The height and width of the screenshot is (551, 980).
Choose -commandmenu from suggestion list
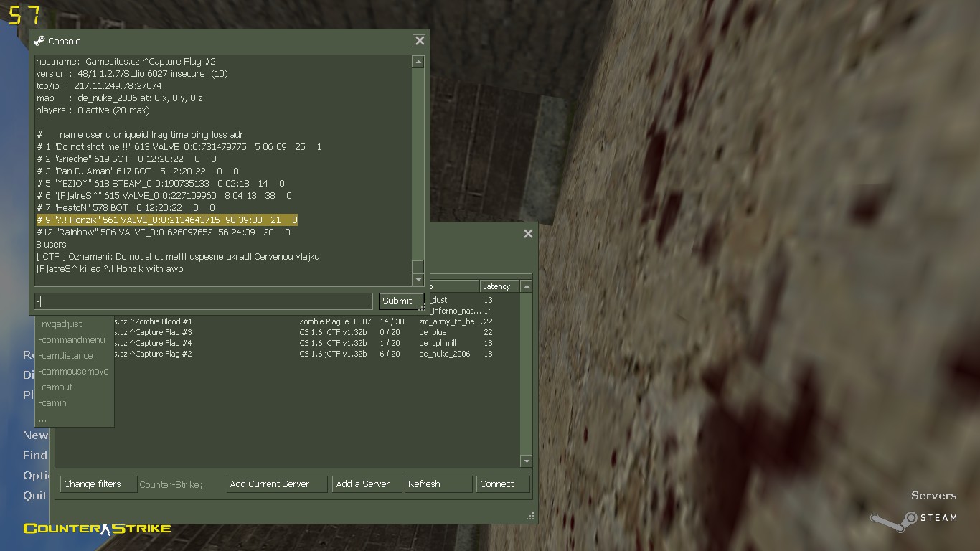72,340
